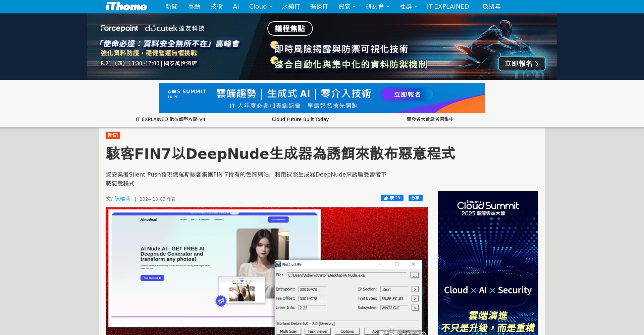644x335 pixels.
Task: Click the 分享 share button
Action: (x=415, y=198)
